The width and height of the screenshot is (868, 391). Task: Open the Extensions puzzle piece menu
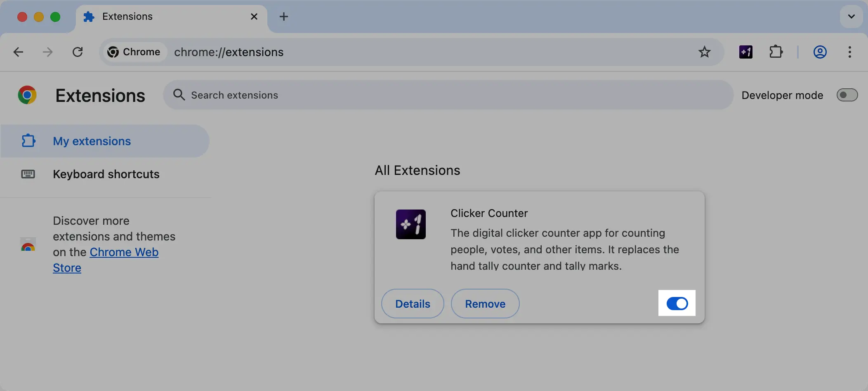(x=776, y=52)
